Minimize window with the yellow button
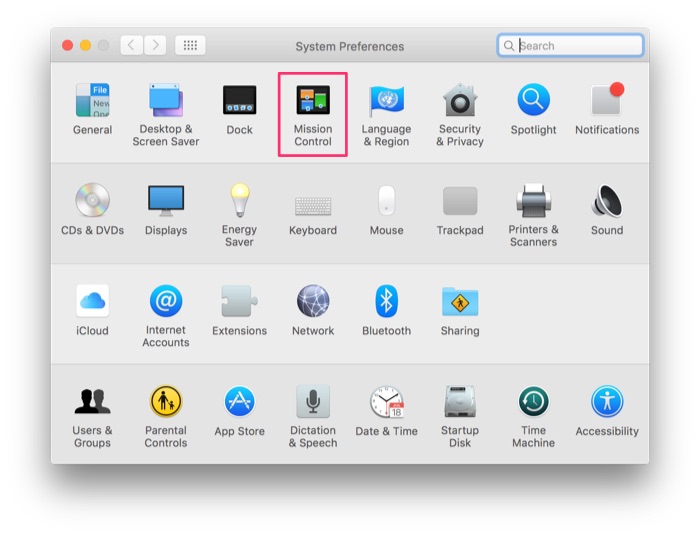This screenshot has width=700, height=536. click(86, 46)
